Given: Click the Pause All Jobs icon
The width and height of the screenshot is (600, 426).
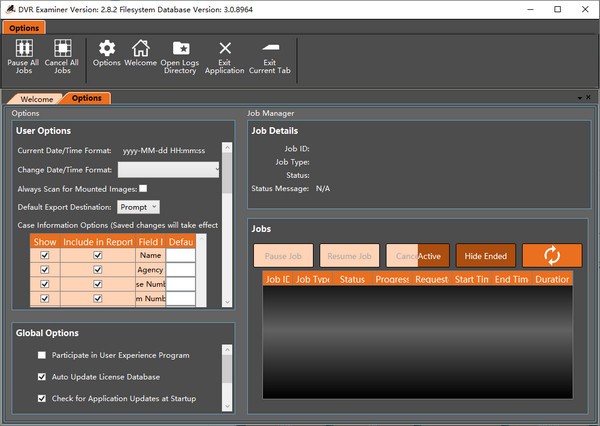Looking at the screenshot, I should tap(23, 48).
